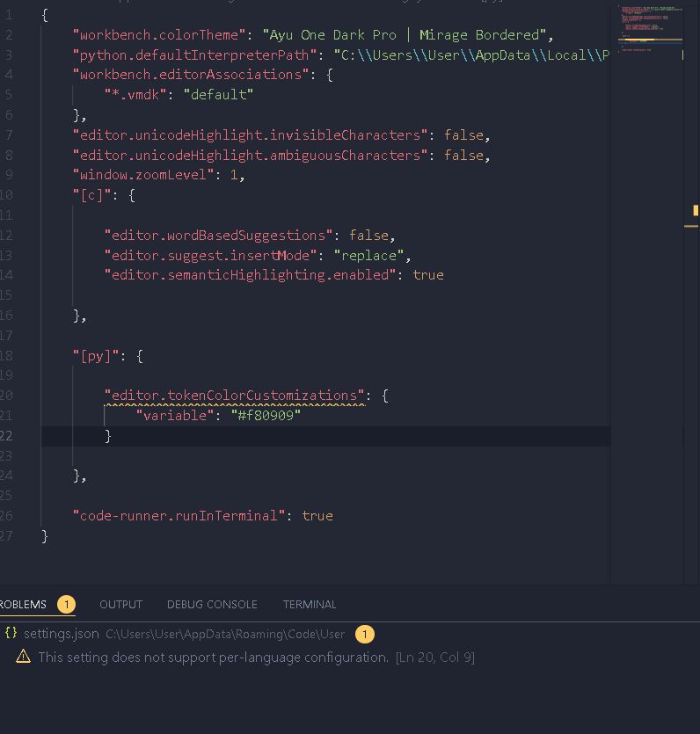Click the "window.zoomLevel" key
Viewport: 700px width, 734px height.
pyautogui.click(x=143, y=175)
